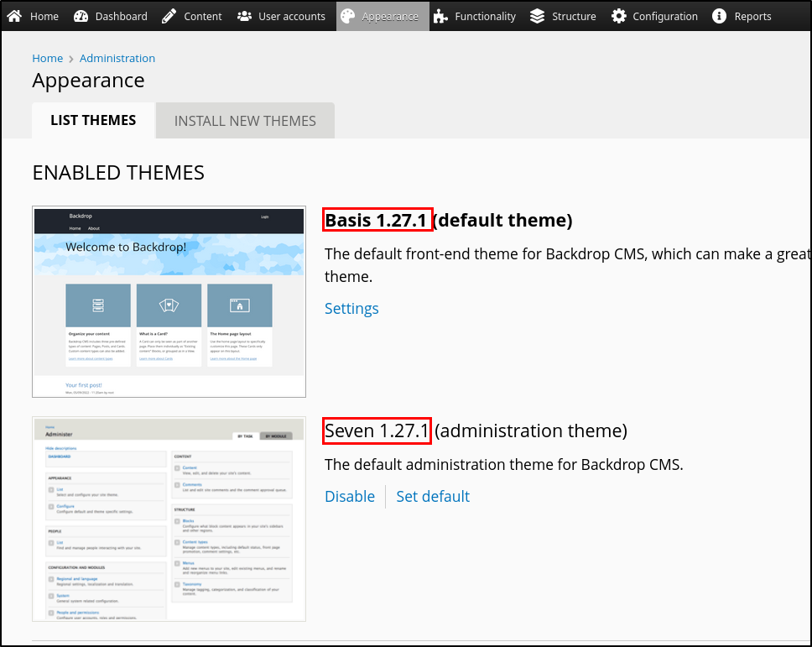Click the Basis theme screenshot thumbnail
This screenshot has height=647, width=812.
click(x=169, y=301)
